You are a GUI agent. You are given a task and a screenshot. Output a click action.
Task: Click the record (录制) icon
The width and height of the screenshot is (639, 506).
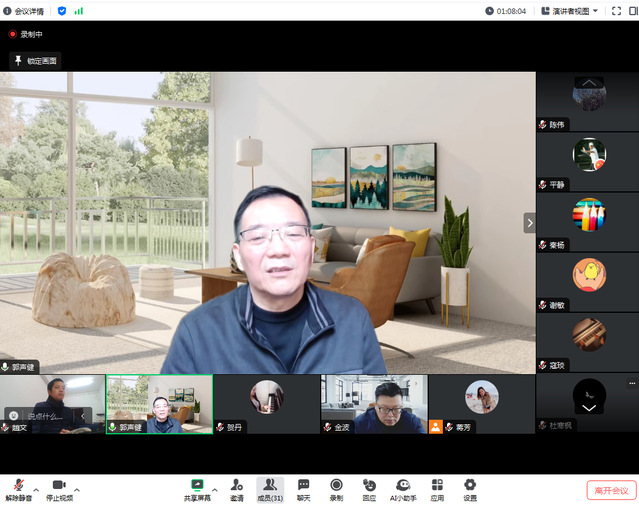pyautogui.click(x=336, y=488)
